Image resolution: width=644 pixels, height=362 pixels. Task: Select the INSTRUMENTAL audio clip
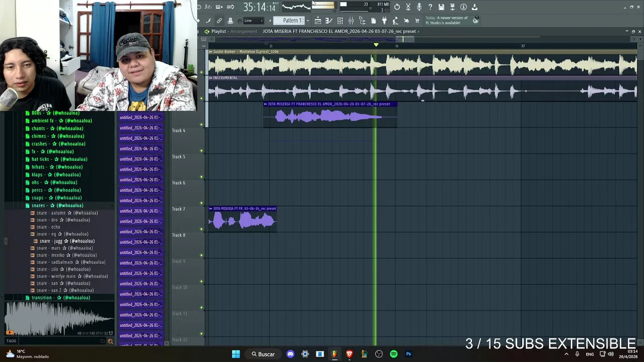click(423, 88)
